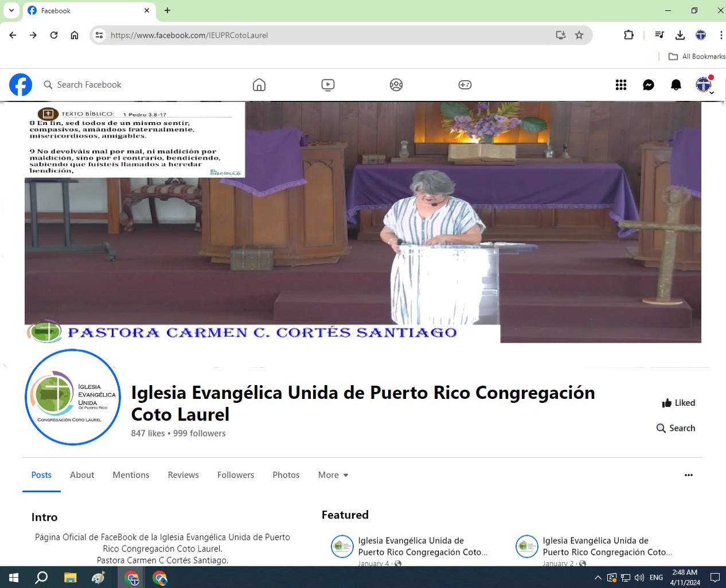Click second featured post avatar
This screenshot has height=588, width=726.
click(527, 546)
